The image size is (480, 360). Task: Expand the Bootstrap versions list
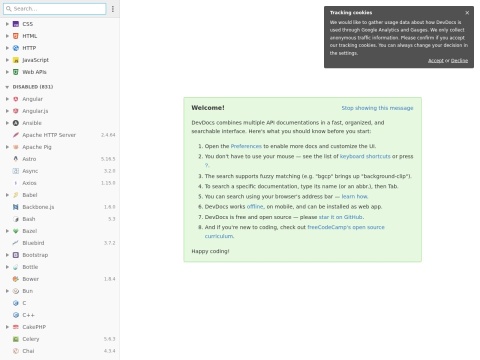tap(7, 255)
